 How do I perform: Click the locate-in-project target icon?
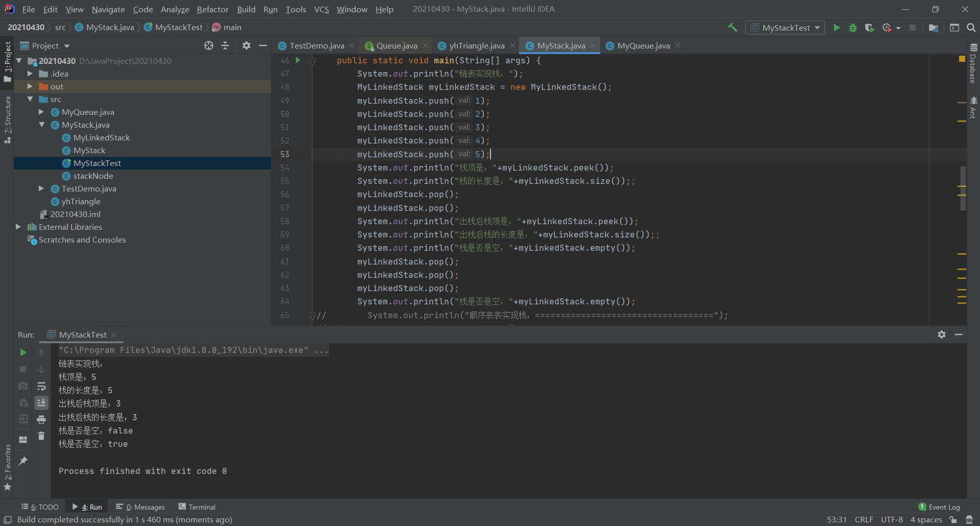click(x=209, y=45)
